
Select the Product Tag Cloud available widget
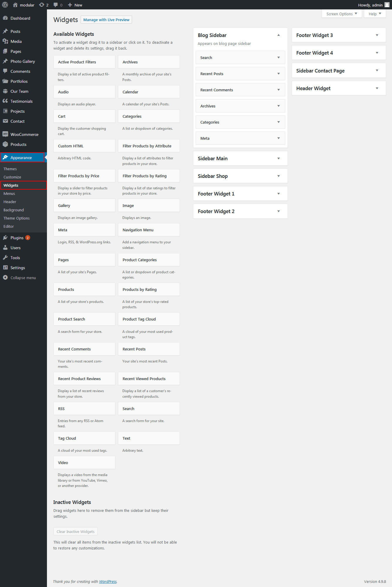149,319
